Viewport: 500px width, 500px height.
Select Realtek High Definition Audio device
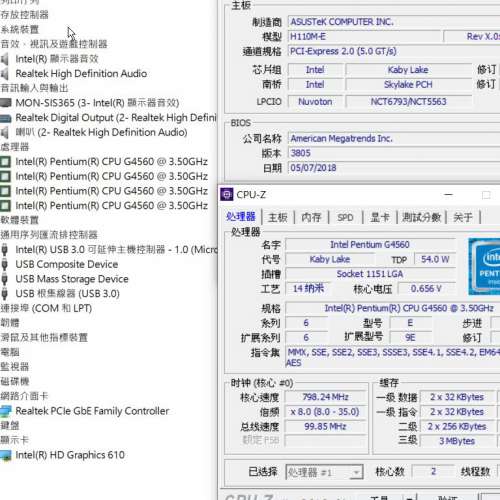(81, 74)
